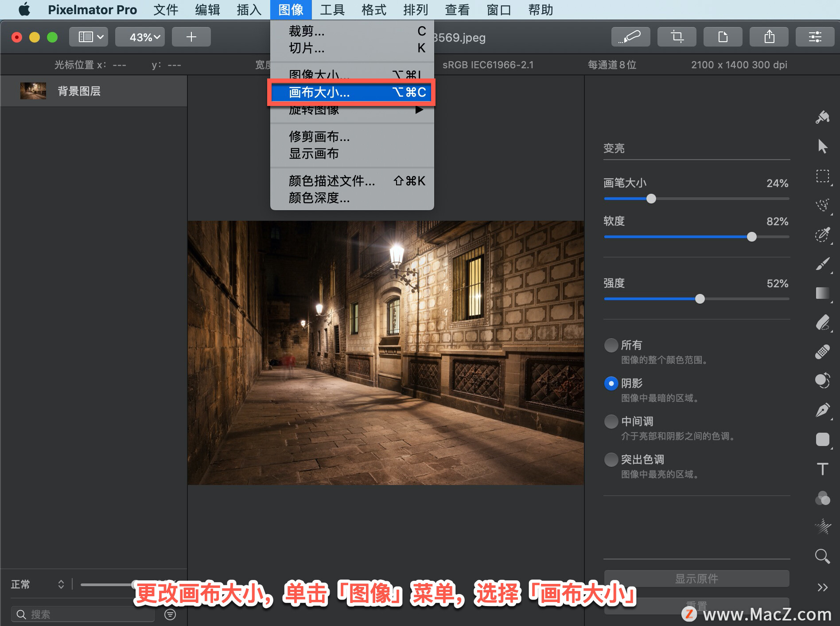Select the Type text tool
This screenshot has width=840, height=626.
823,469
